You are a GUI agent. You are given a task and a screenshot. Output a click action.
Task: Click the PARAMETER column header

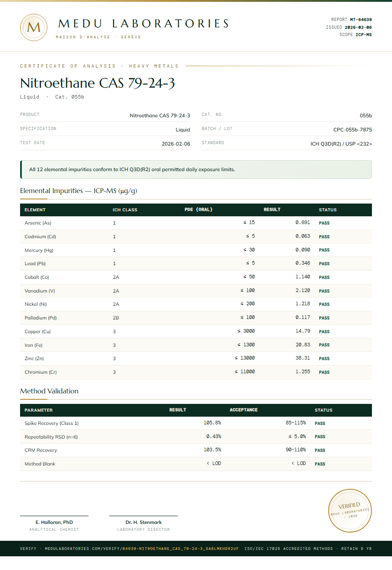38,410
